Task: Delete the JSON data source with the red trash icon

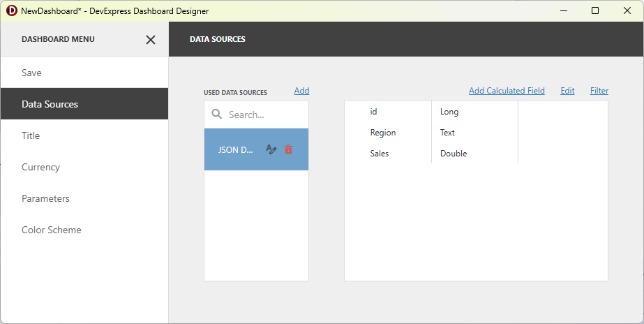Action: pos(289,149)
